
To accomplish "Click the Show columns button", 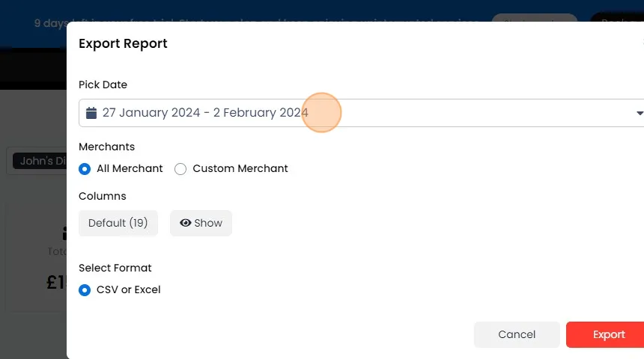I will (201, 223).
